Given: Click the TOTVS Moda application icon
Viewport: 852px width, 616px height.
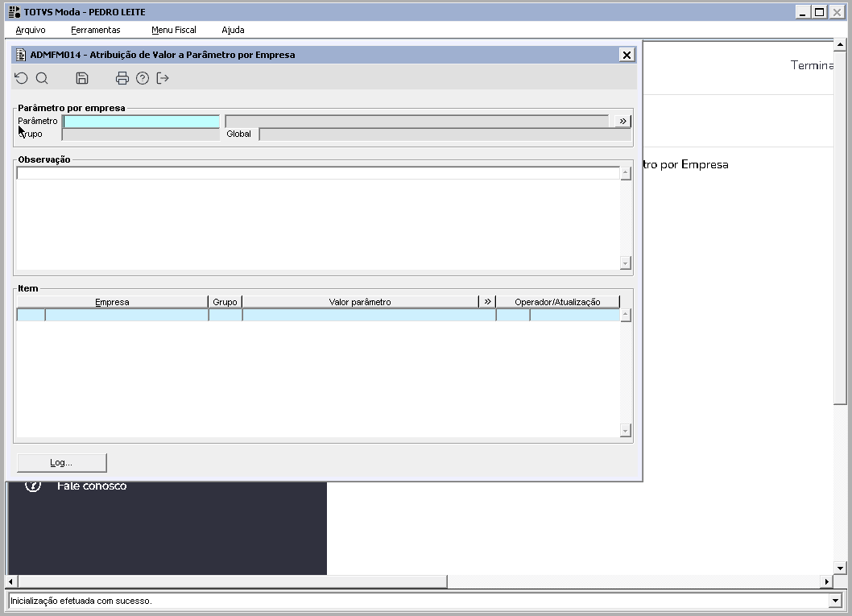Looking at the screenshot, I should tap(14, 12).
